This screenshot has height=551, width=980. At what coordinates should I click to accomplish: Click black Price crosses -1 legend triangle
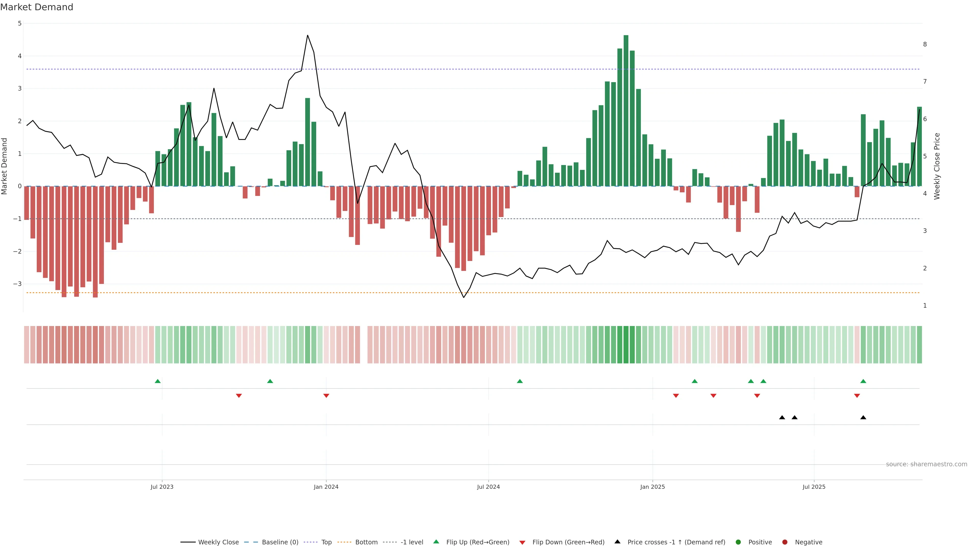click(x=617, y=542)
